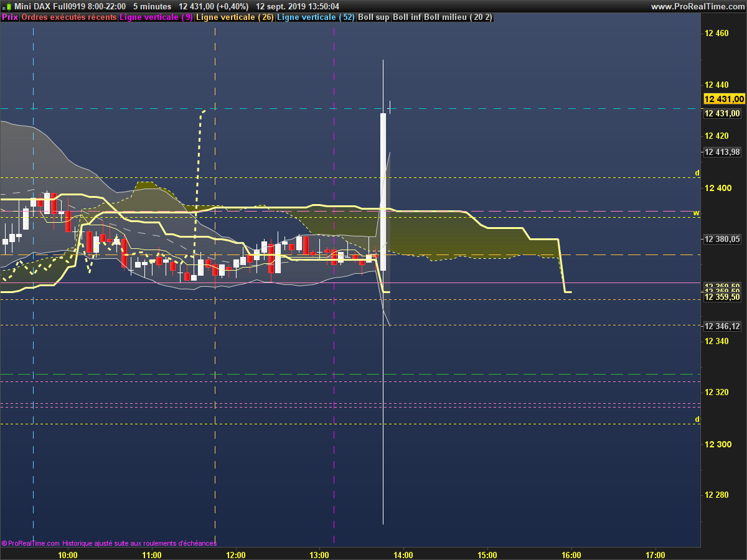Select the Ligne verticale (26) label
The height and width of the screenshot is (560, 747).
coord(234,17)
